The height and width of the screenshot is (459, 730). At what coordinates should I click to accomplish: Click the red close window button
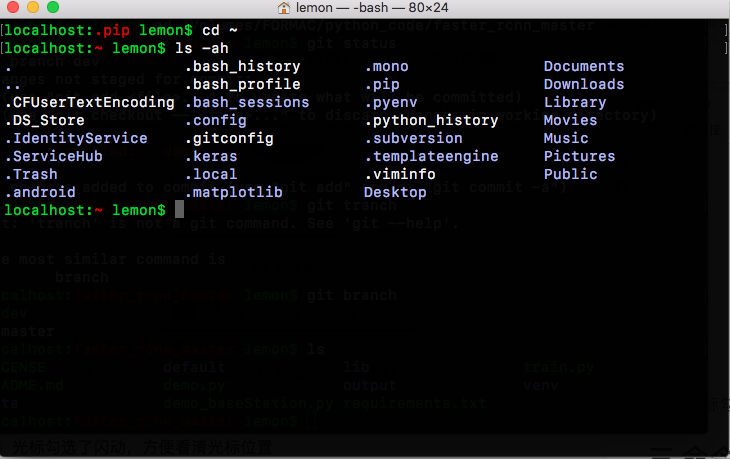click(13, 7)
